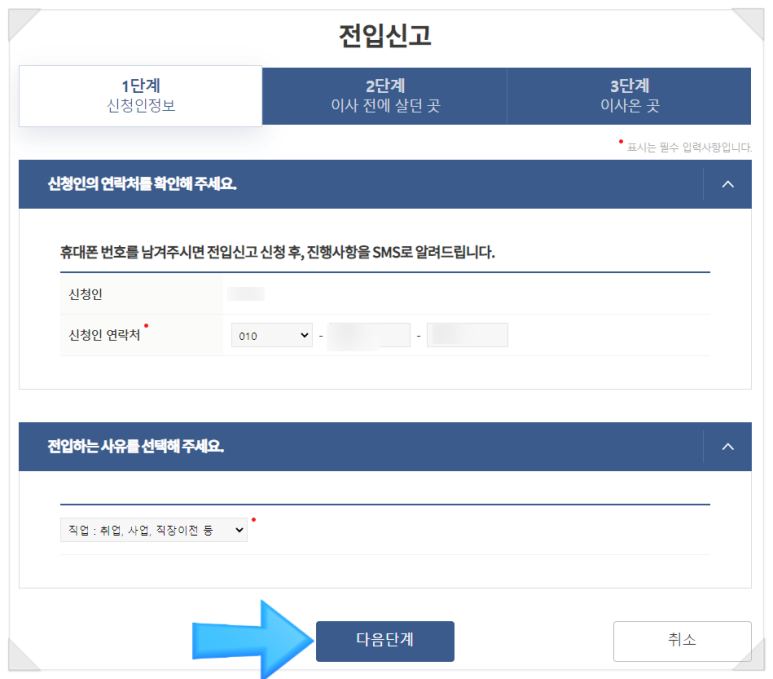Screen dimensions: 773x679
Task: Go to 3단계 이사온 곳 tab
Action: (629, 96)
